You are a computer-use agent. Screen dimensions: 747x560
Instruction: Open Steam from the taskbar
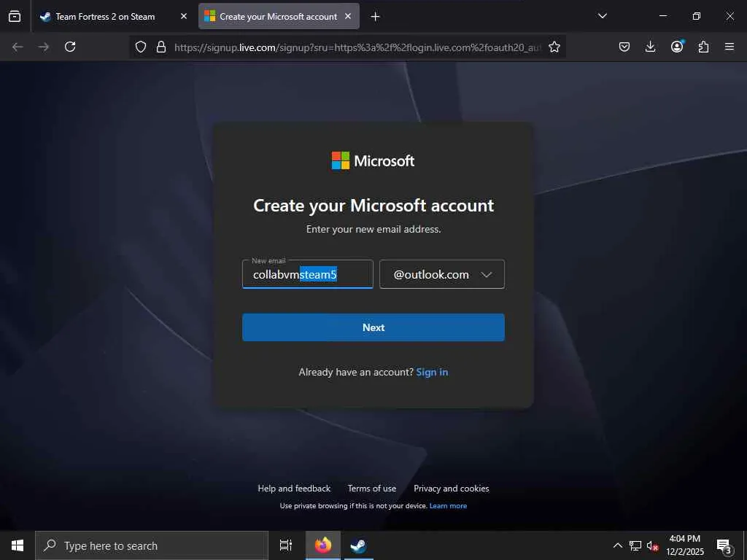(358, 545)
